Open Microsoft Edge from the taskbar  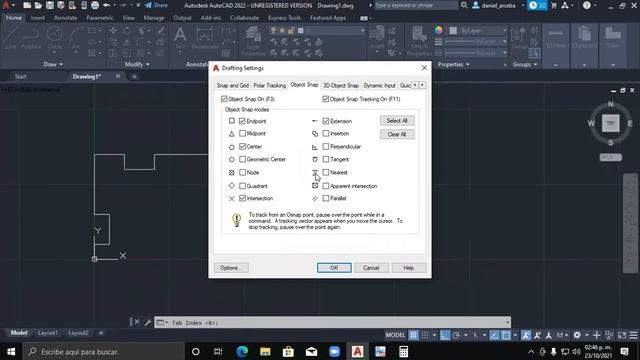[x=242, y=351]
